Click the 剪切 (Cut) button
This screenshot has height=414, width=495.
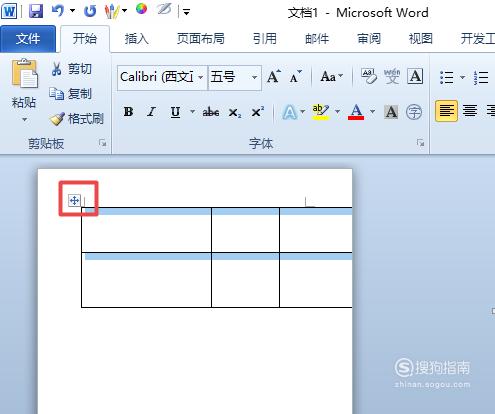(71, 69)
